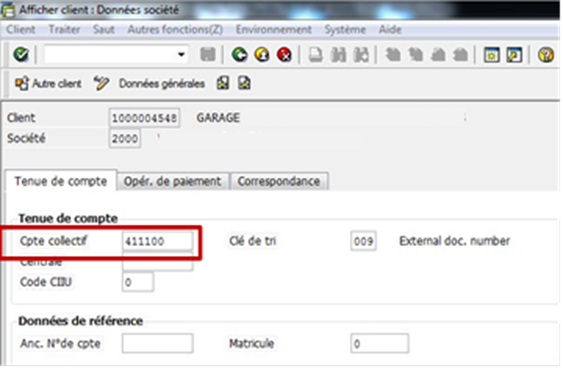Open the command field dropdown arrow
The width and height of the screenshot is (563, 369).
tap(181, 55)
